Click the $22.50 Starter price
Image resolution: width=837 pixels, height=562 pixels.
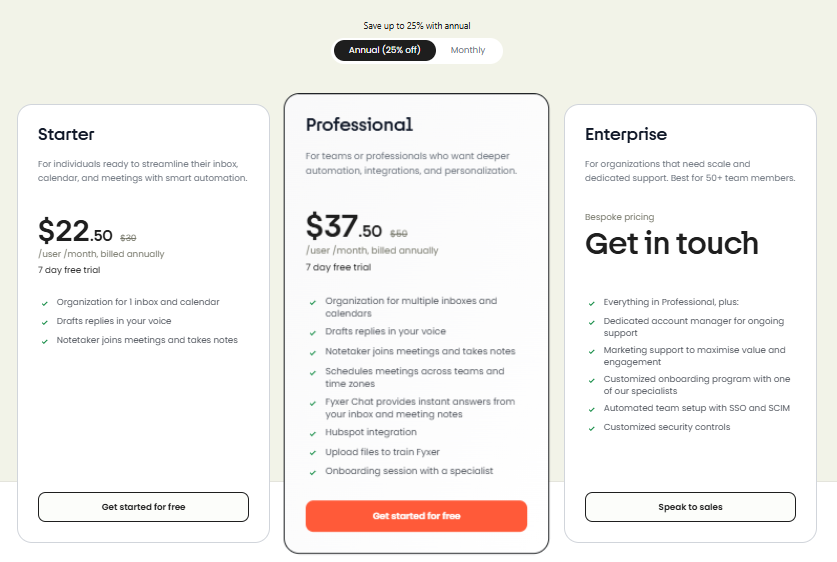(x=75, y=232)
